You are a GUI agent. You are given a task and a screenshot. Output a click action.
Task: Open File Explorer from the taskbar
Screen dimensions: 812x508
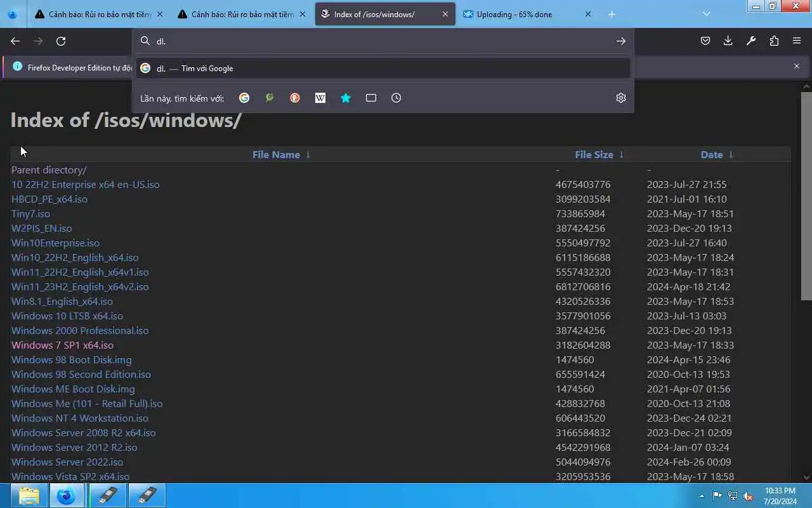point(29,495)
